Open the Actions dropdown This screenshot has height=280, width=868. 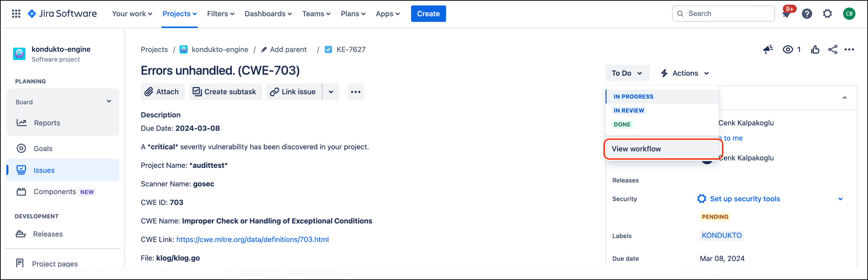pos(685,73)
